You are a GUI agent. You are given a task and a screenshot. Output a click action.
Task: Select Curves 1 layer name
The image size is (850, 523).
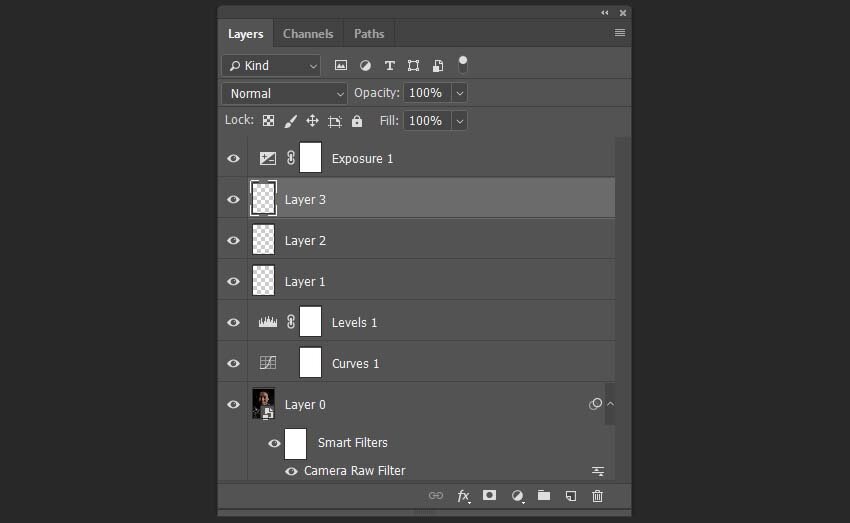coord(356,363)
